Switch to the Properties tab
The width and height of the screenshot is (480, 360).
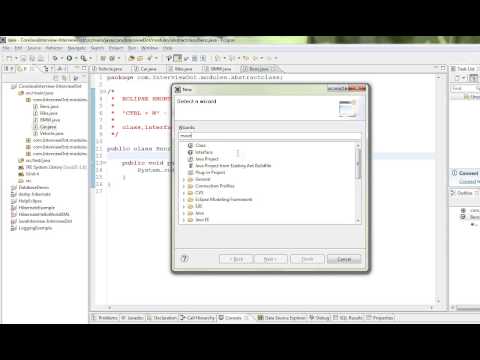click(x=380, y=318)
